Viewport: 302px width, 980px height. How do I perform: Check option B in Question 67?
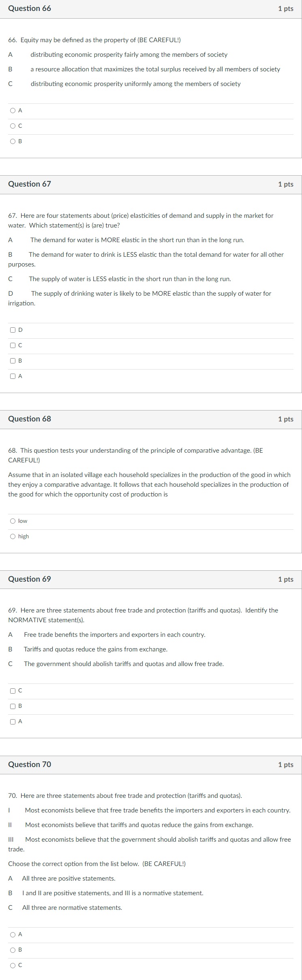13,361
